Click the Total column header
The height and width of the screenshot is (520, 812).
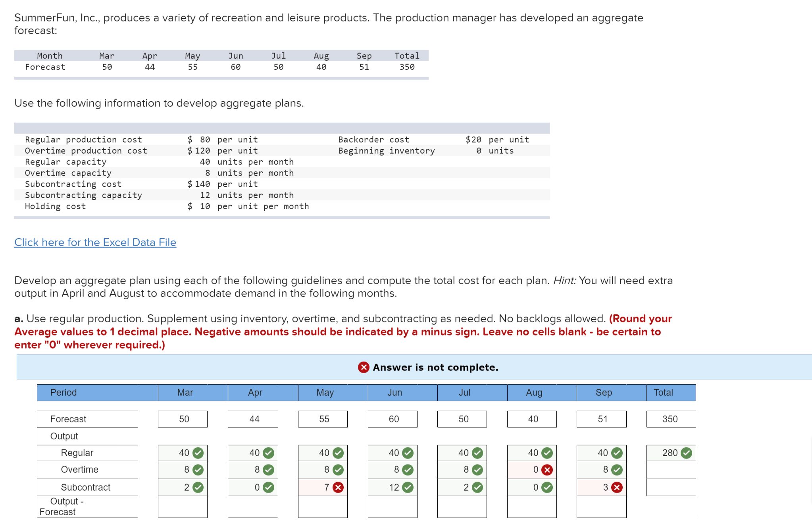tap(663, 393)
